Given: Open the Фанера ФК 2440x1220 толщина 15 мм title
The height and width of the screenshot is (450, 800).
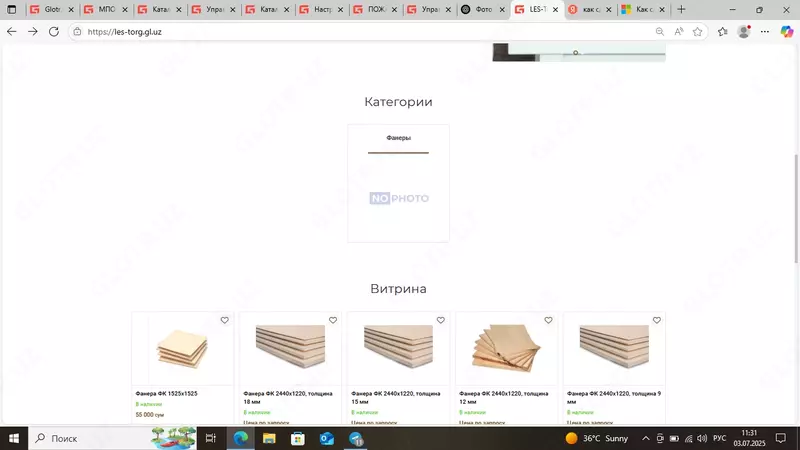Looking at the screenshot, I should (395, 397).
